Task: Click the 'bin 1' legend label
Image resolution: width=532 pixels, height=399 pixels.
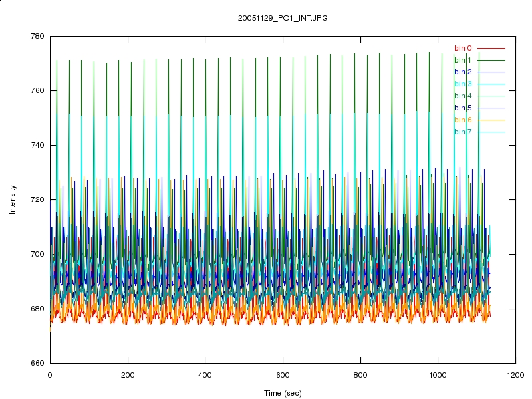Action: (x=463, y=60)
